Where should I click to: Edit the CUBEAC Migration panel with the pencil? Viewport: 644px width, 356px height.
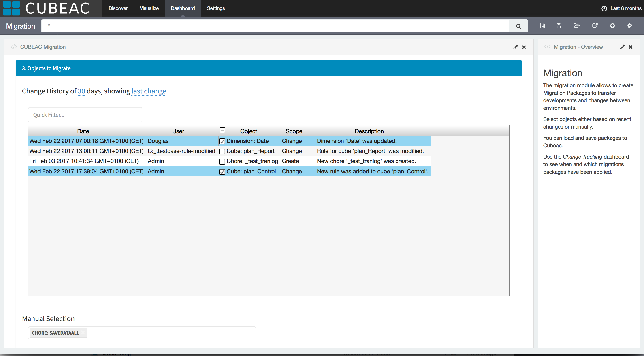516,47
